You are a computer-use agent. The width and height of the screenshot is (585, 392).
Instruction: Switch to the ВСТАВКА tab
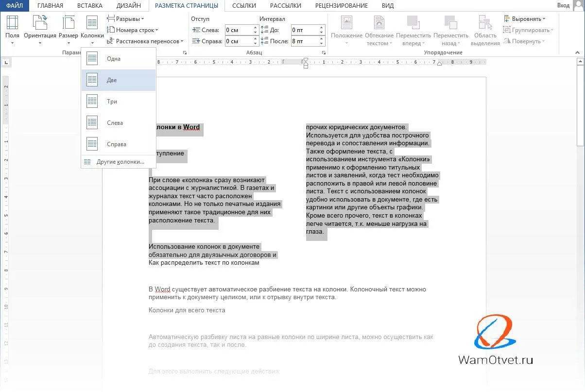point(90,6)
